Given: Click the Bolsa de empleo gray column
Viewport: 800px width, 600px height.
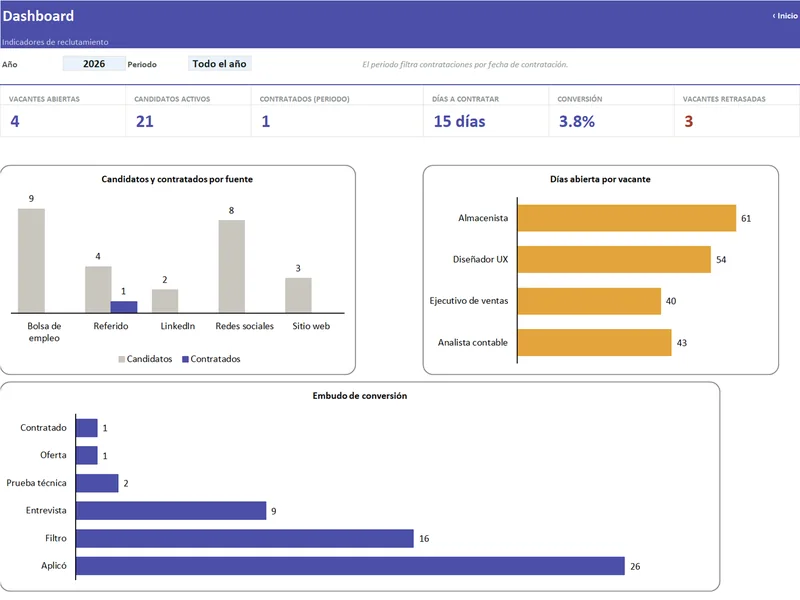Looking at the screenshot, I should (31, 260).
